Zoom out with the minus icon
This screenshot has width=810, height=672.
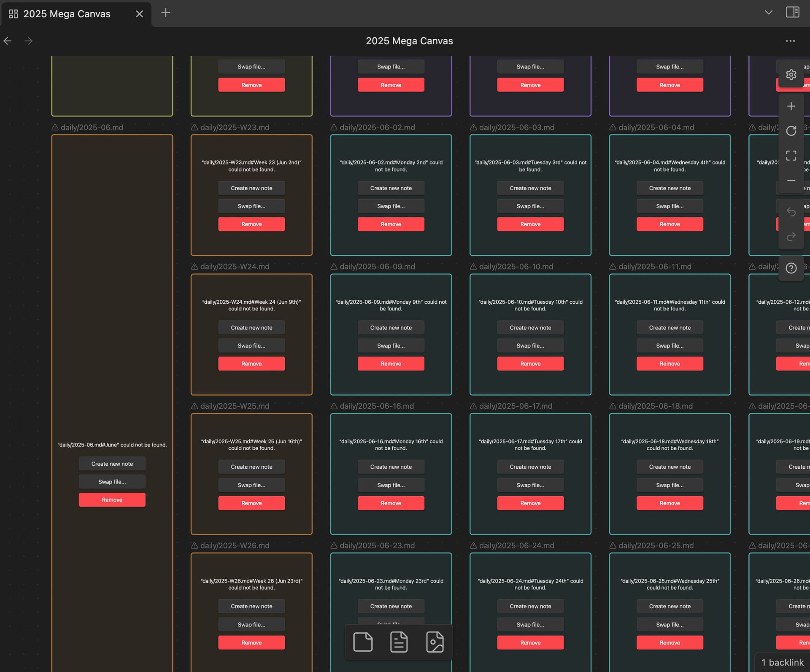(791, 181)
